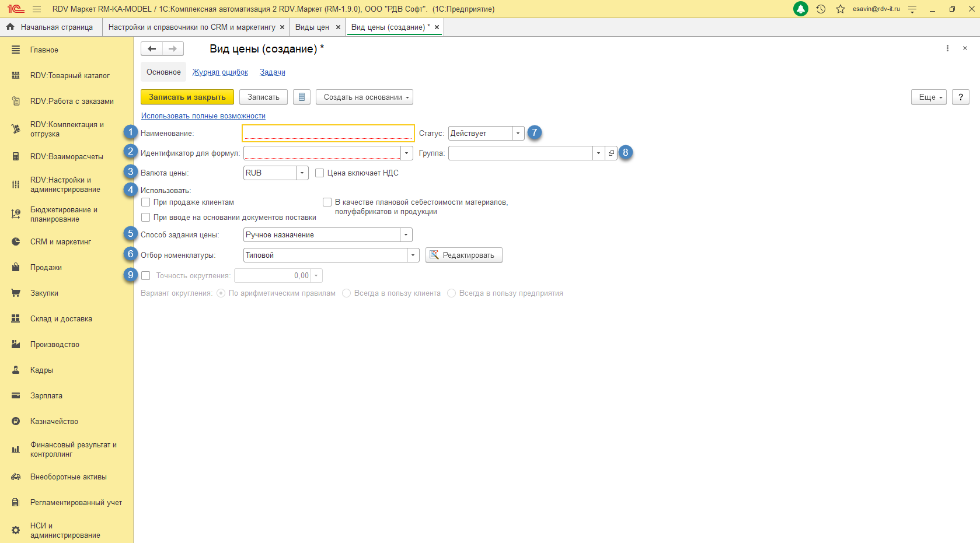Click the open-form icon beside Группа field

click(x=611, y=153)
